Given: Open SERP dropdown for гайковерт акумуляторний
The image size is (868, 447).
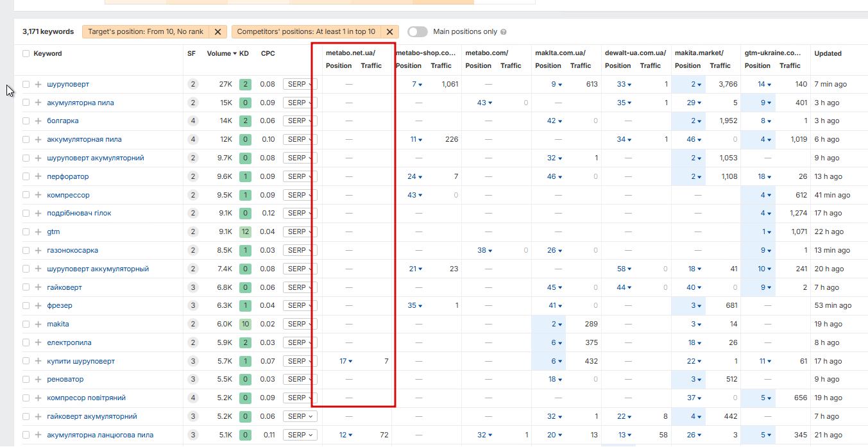Looking at the screenshot, I should tap(300, 416).
